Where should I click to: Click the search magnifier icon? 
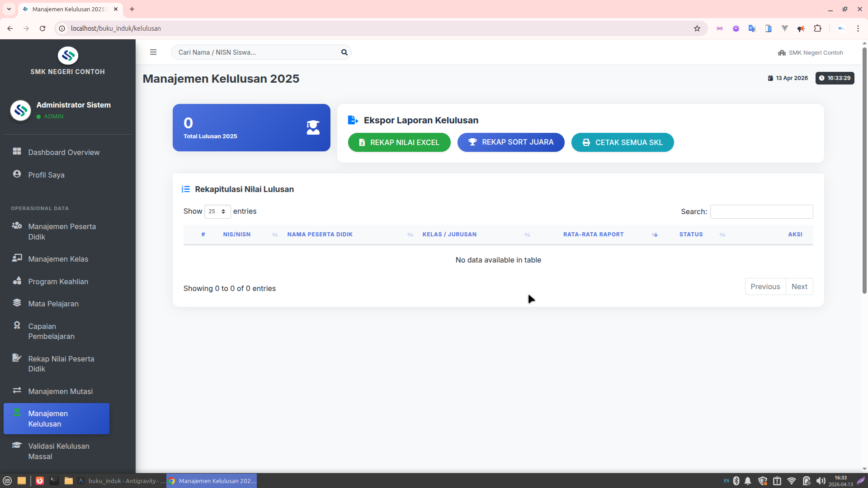point(344,52)
